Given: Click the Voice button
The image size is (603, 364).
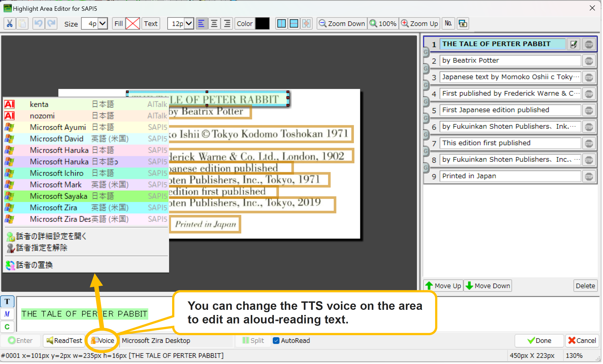Looking at the screenshot, I should point(102,341).
